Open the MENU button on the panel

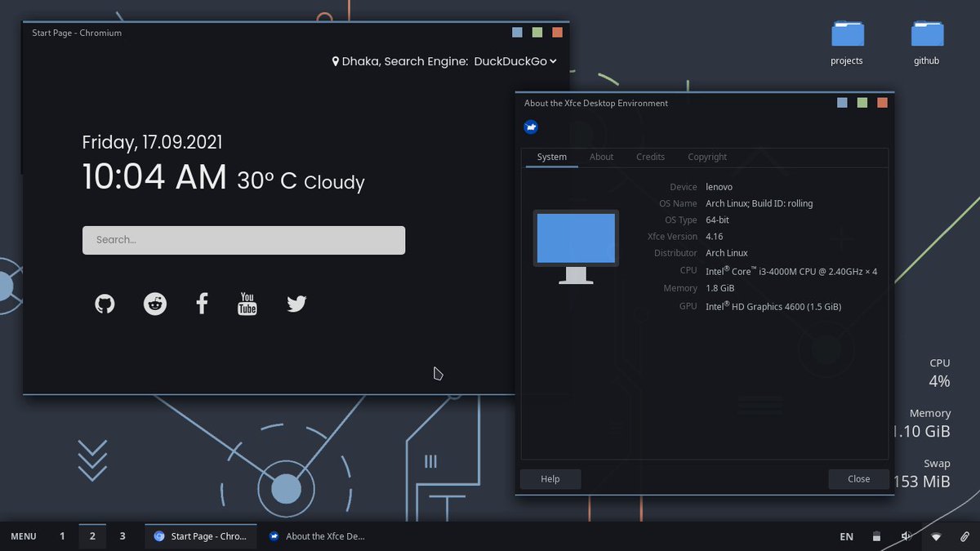pyautogui.click(x=24, y=536)
